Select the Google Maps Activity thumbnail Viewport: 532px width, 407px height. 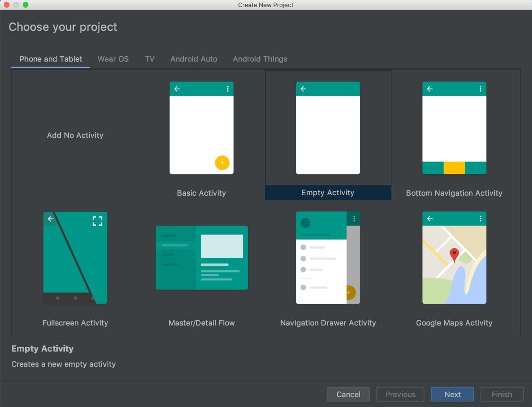point(454,258)
